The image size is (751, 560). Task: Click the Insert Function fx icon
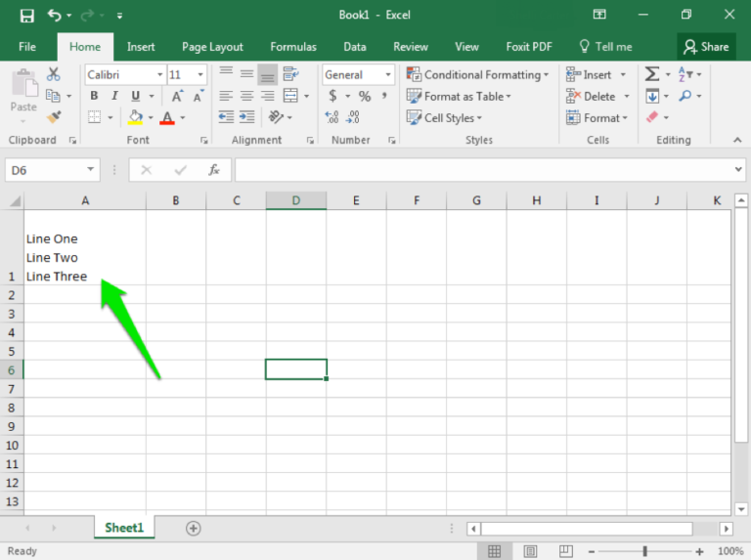click(213, 170)
